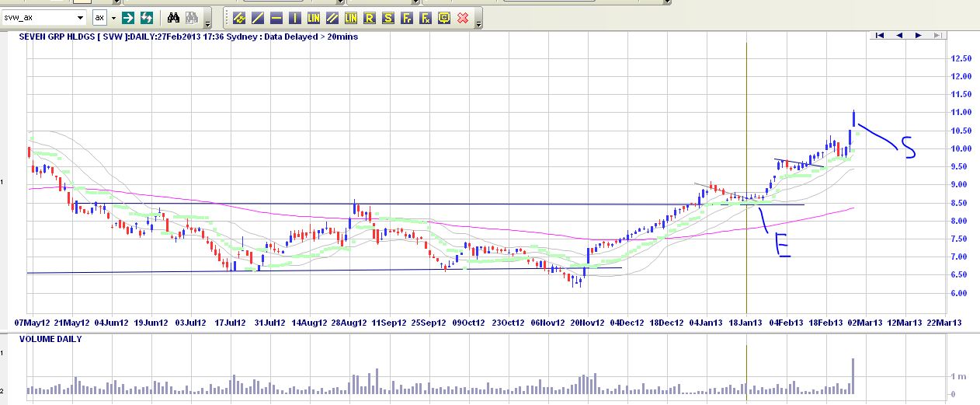This screenshot has width=980, height=405.
Task: Select the vertical line drawing tool
Action: [295, 17]
